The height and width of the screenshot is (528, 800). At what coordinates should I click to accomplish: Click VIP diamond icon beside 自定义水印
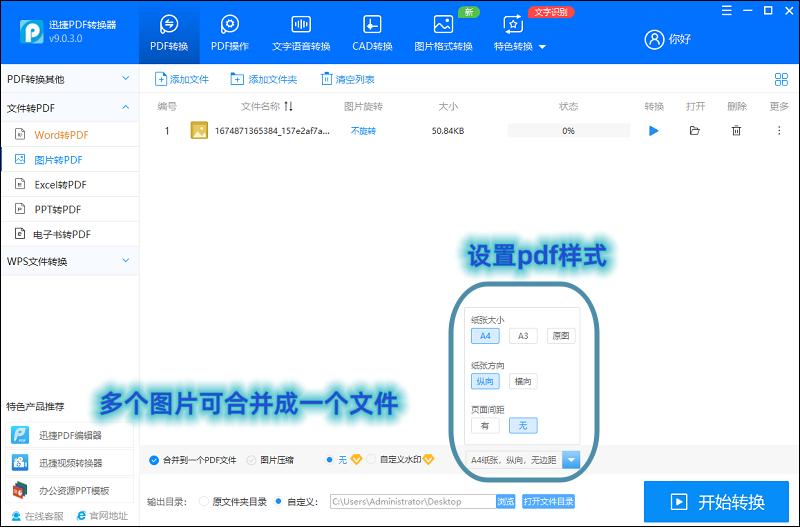[429, 460]
